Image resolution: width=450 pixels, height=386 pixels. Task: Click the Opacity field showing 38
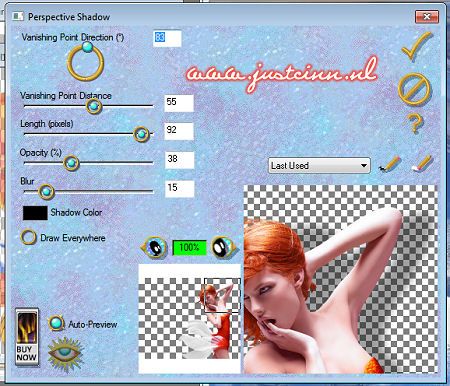pos(179,160)
